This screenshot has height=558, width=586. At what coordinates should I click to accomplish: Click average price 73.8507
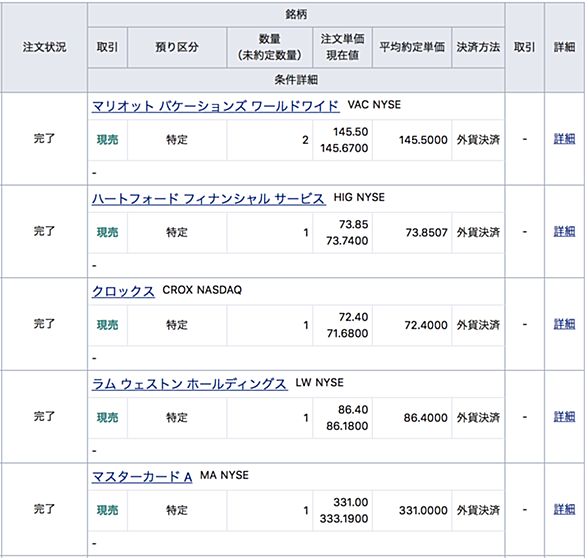[x=426, y=232]
